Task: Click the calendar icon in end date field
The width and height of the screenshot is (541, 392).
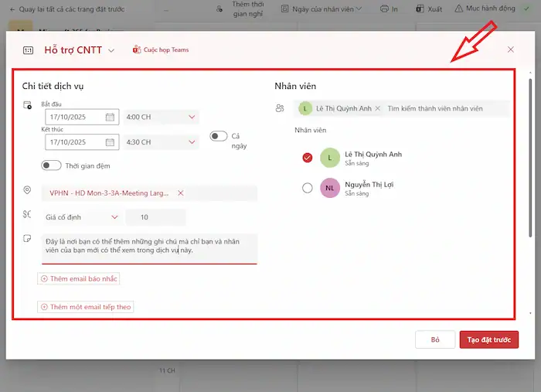Action: click(x=110, y=142)
